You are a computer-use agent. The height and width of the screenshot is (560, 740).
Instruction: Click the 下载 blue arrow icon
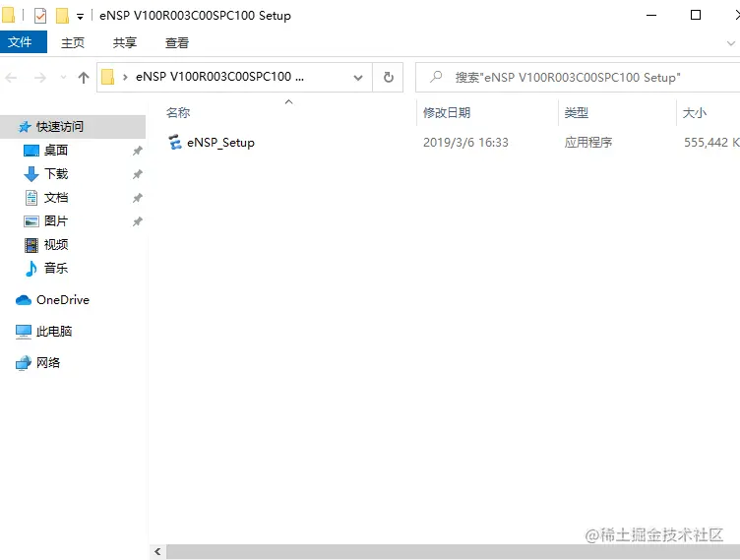(x=31, y=174)
